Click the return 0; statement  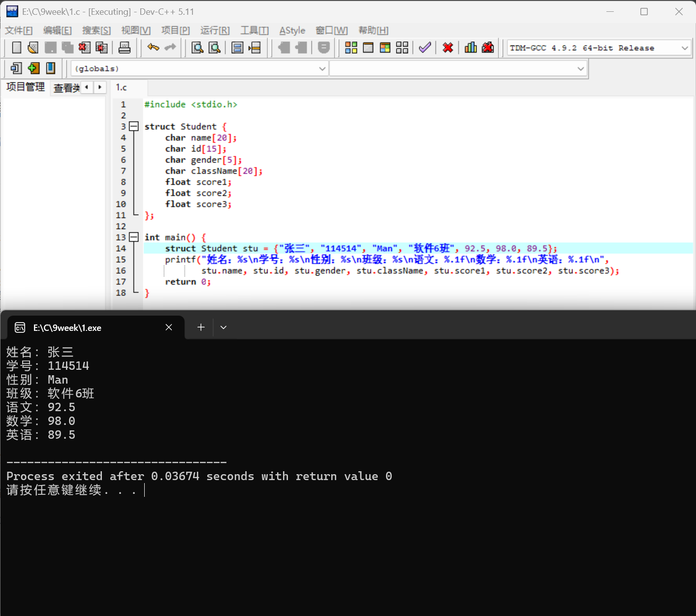click(188, 282)
